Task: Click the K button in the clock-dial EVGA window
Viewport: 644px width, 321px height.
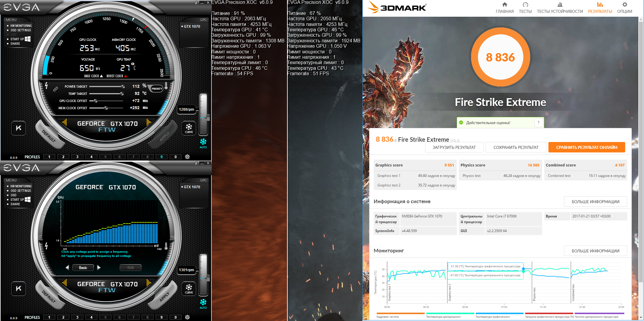Action: pos(19,128)
